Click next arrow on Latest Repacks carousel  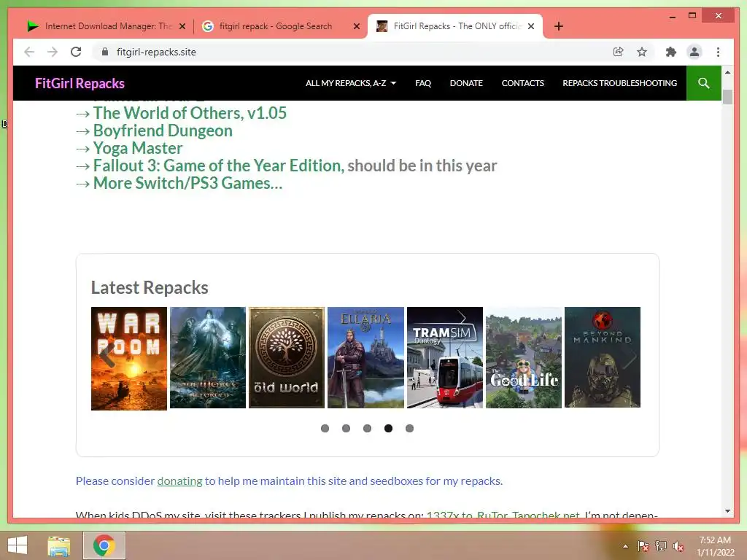click(629, 358)
